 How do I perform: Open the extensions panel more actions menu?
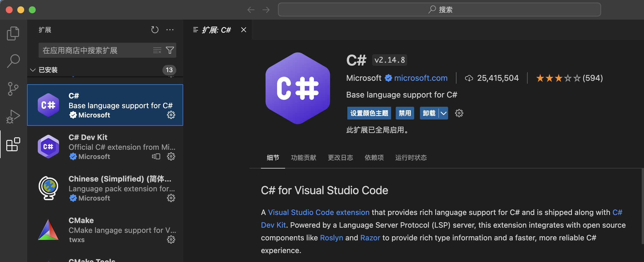point(170,30)
